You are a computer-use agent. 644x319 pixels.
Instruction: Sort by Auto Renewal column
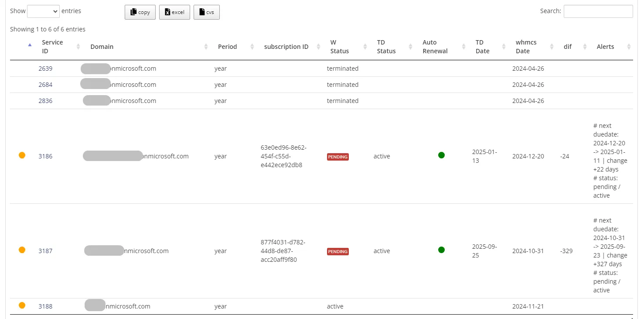(435, 47)
